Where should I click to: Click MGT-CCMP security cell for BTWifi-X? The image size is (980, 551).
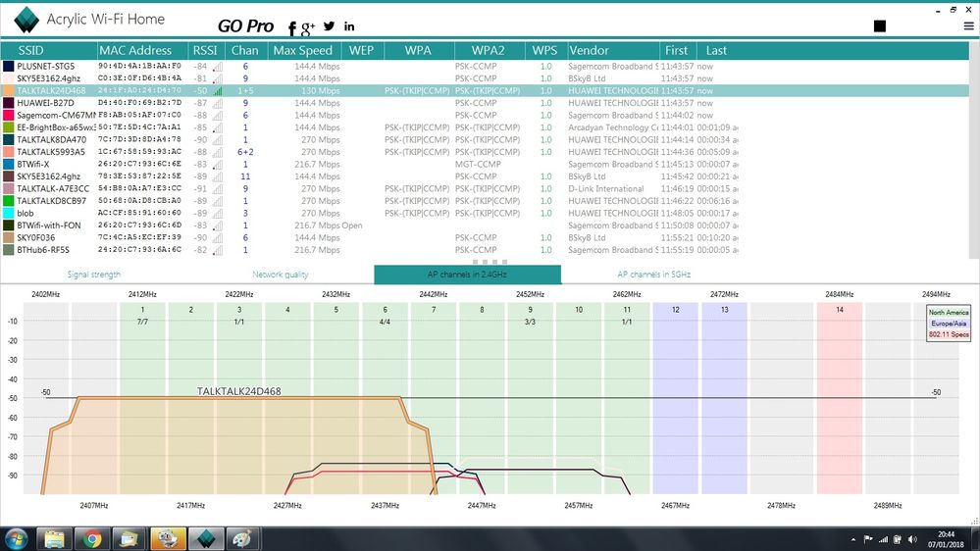point(478,165)
